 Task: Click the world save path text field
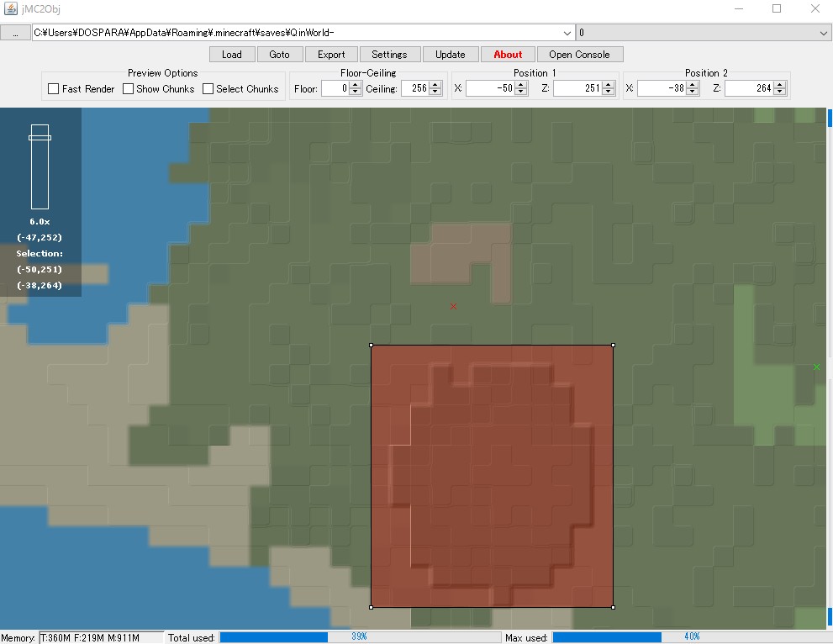297,33
